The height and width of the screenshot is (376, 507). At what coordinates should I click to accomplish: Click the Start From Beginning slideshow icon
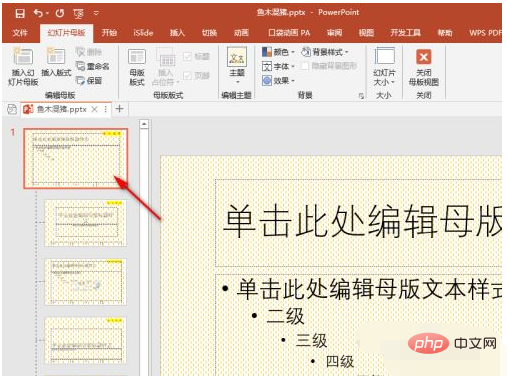[78, 14]
